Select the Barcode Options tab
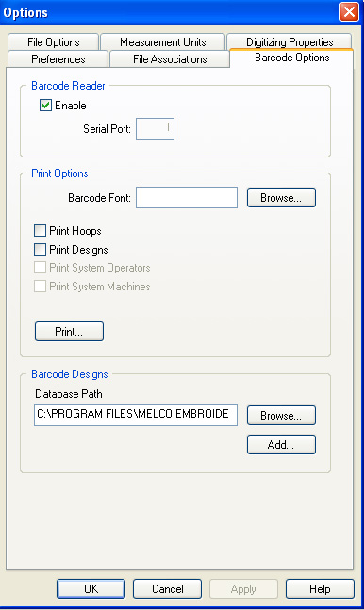This screenshot has height=610, width=364. (291, 58)
